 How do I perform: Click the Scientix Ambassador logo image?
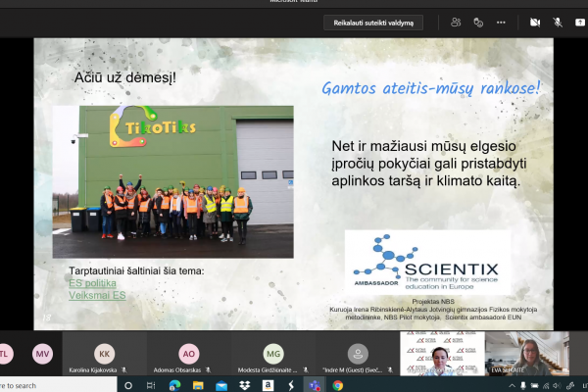(x=427, y=263)
